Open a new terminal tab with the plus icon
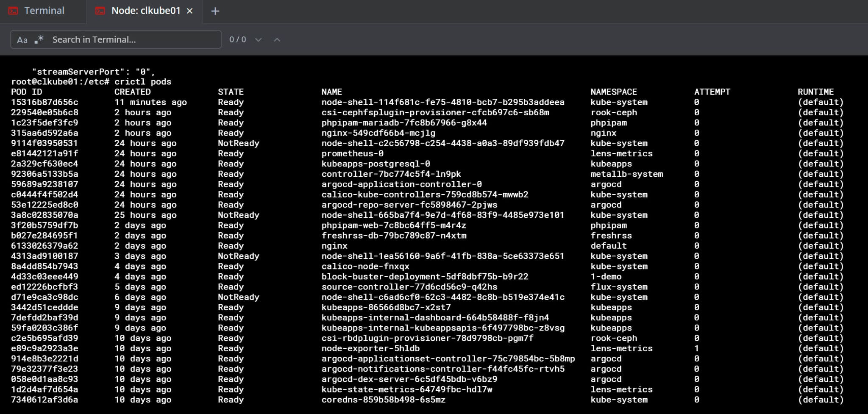The width and height of the screenshot is (868, 414). tap(215, 11)
